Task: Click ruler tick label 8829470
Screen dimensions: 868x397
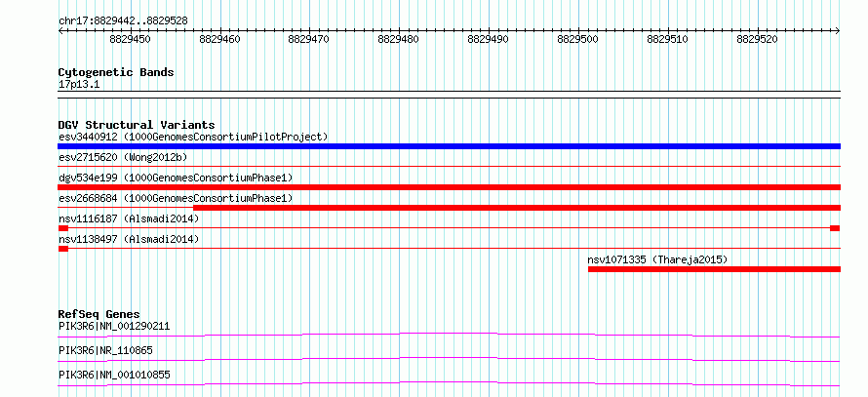Action: point(309,39)
